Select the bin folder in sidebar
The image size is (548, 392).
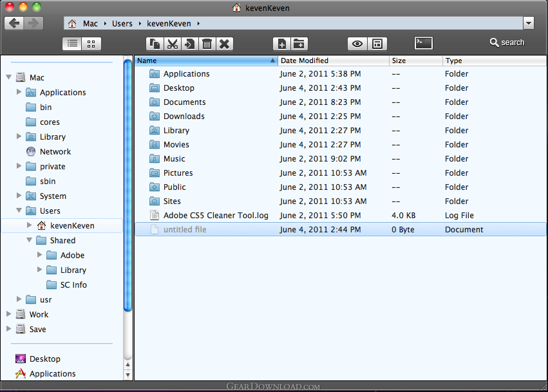click(39, 107)
